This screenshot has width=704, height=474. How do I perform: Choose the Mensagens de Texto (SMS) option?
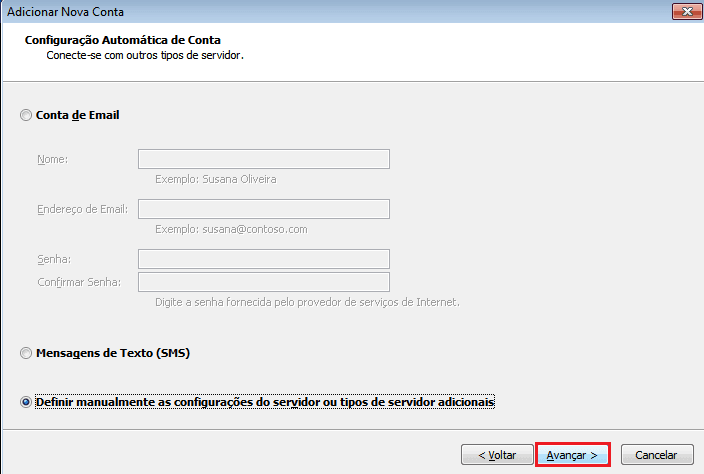coord(26,354)
